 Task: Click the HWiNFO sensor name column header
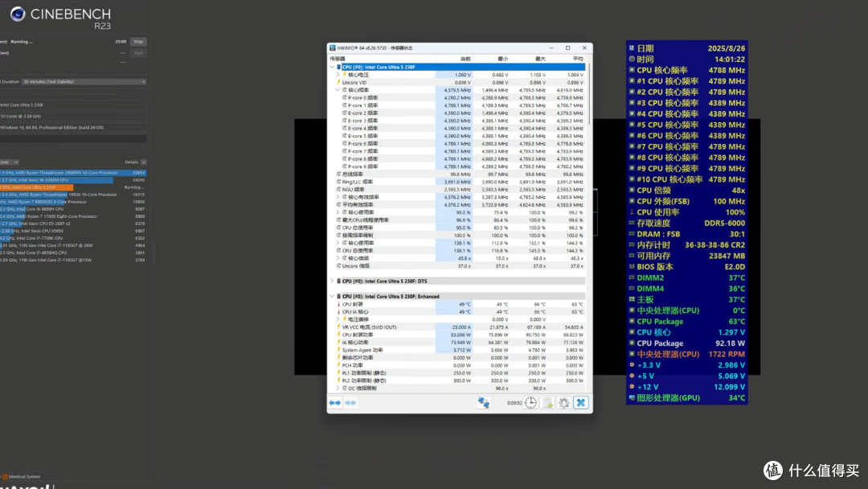[382, 59]
